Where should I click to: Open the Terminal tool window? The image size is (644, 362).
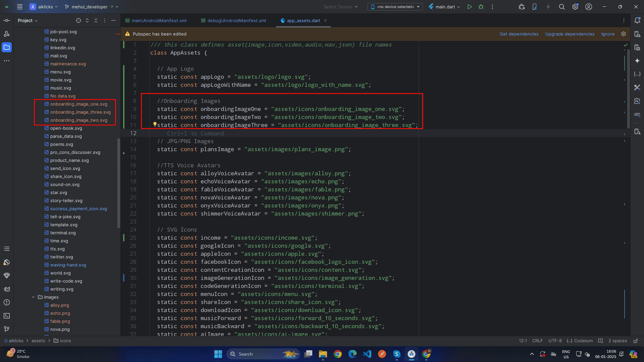pyautogui.click(x=7, y=316)
